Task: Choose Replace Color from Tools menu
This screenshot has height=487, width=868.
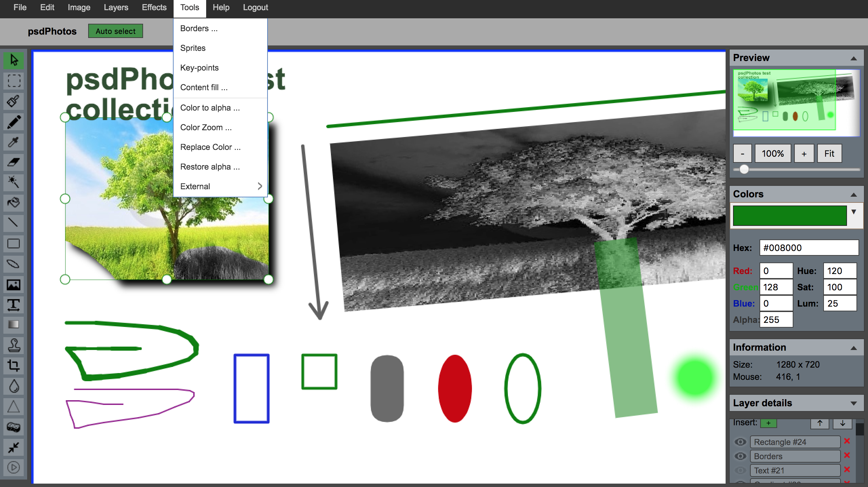Action: 210,147
